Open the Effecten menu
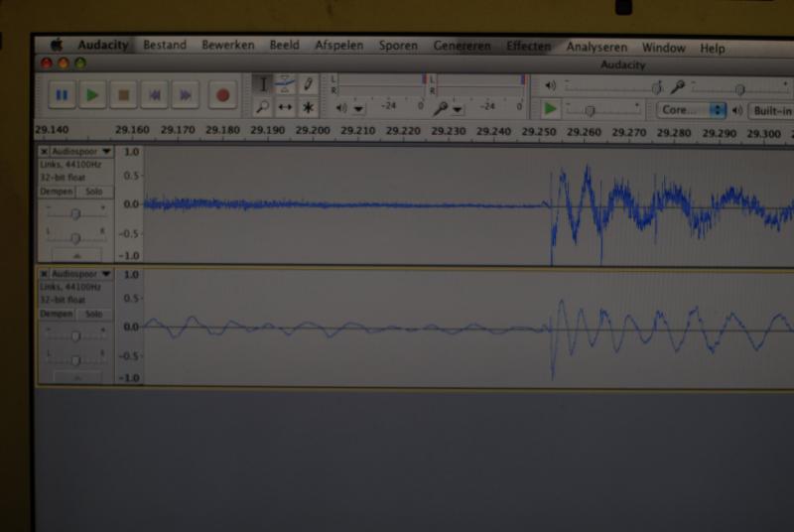 [529, 46]
